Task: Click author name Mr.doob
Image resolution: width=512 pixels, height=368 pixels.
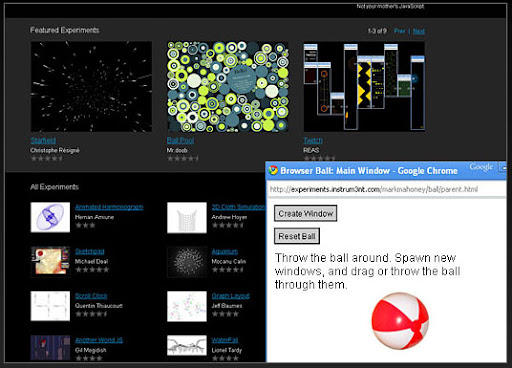Action: coord(177,150)
